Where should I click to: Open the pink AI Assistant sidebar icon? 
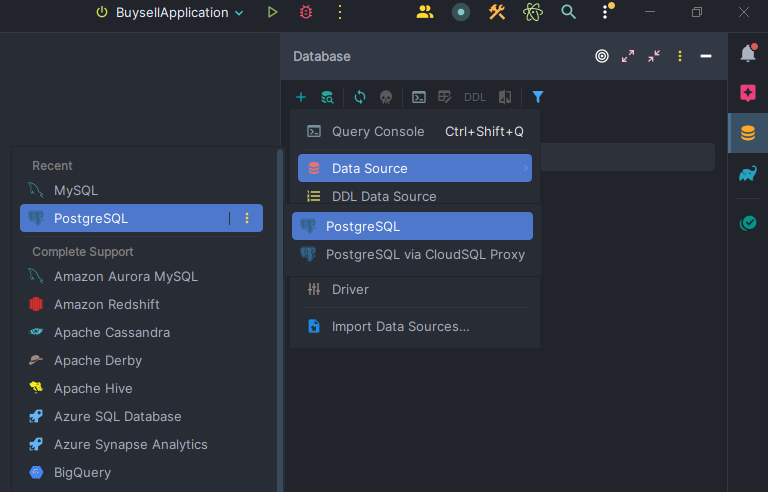[x=748, y=93]
